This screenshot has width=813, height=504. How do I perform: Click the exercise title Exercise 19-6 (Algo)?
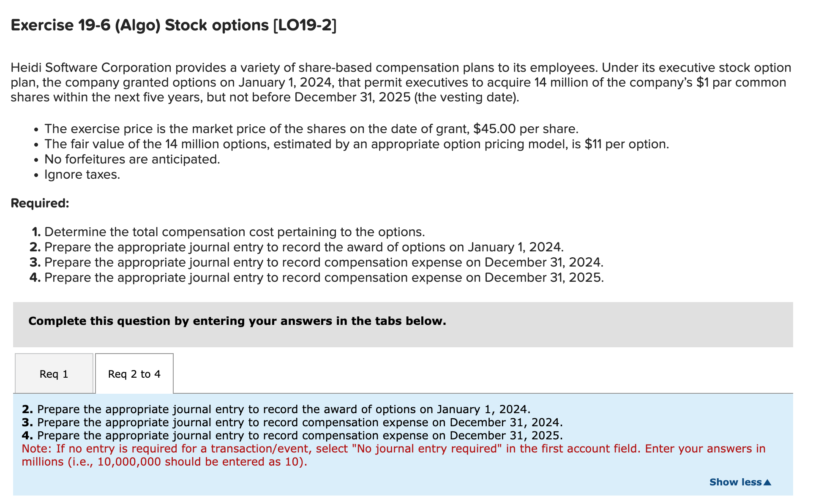tap(173, 25)
